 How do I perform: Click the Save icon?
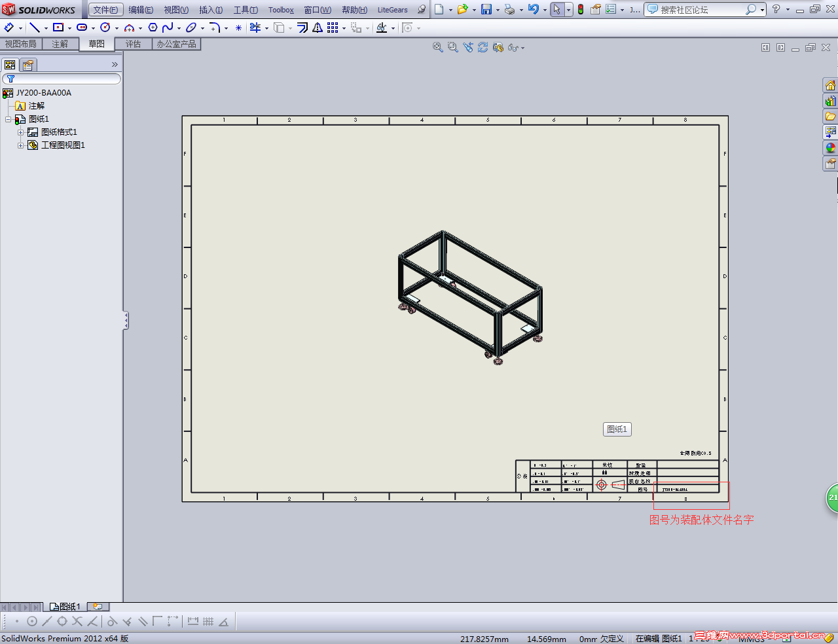(486, 9)
